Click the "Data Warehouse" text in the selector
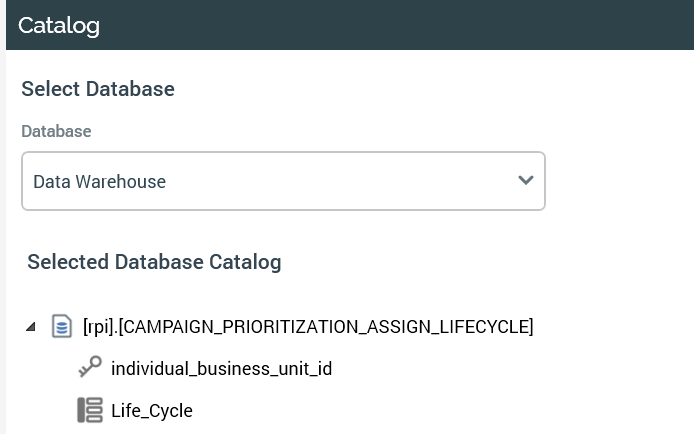The width and height of the screenshot is (694, 434). click(x=99, y=182)
